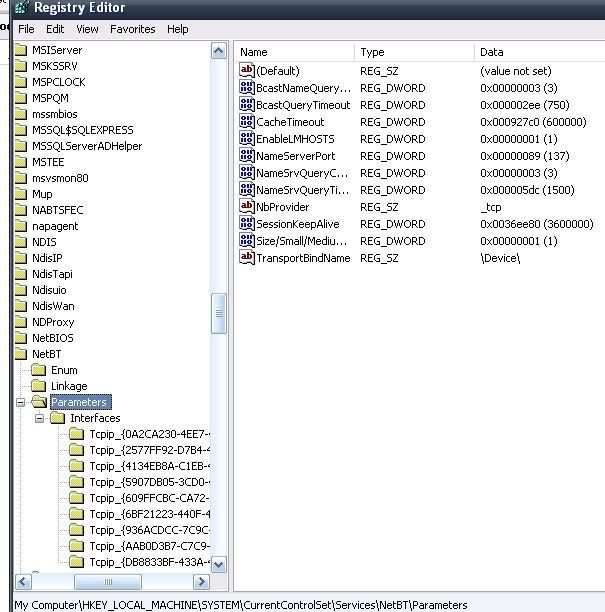Click the NameServerPort DWORD icon
Viewport: 605px width, 612px height.
point(247,156)
